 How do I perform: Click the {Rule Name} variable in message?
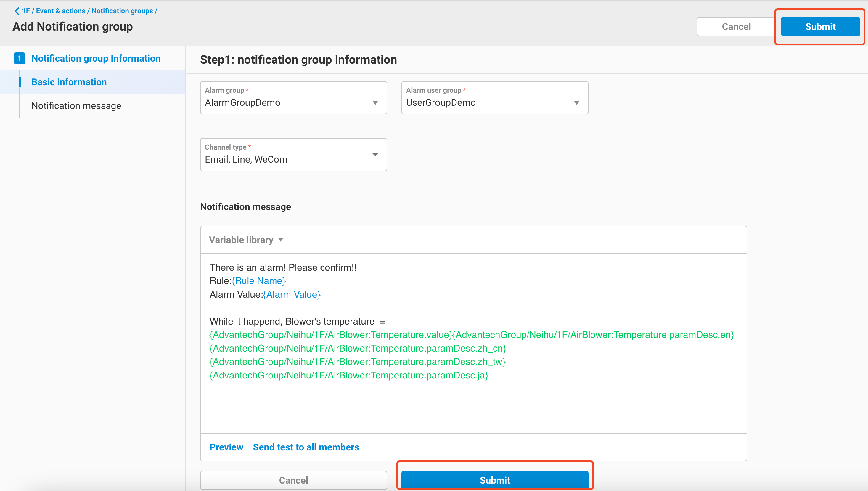pos(258,280)
